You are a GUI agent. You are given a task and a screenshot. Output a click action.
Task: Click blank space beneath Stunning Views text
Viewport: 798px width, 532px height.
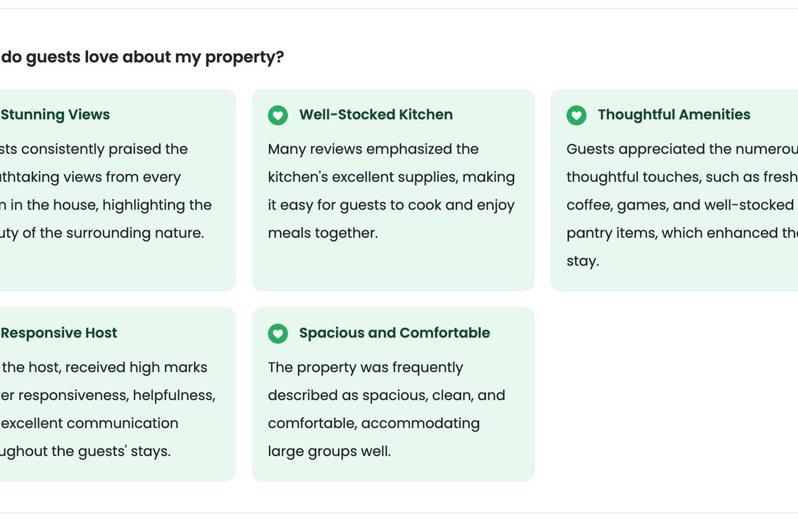(111, 266)
